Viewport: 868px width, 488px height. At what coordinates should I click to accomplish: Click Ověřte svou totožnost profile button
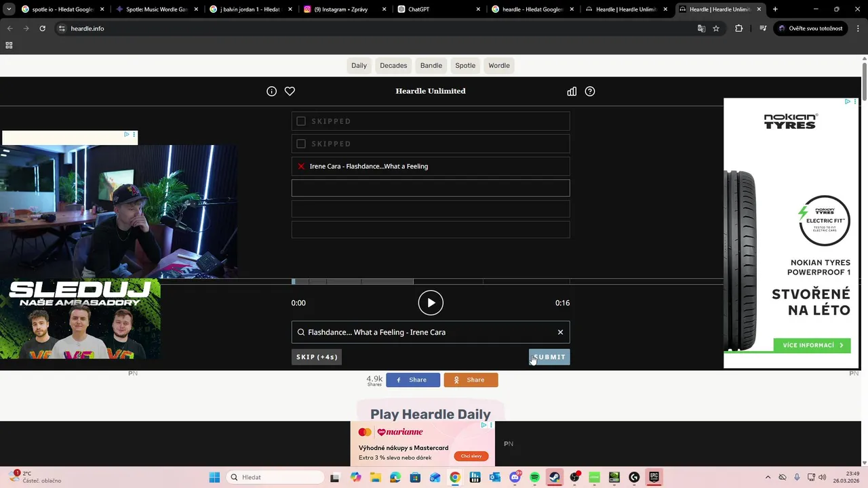tap(810, 28)
